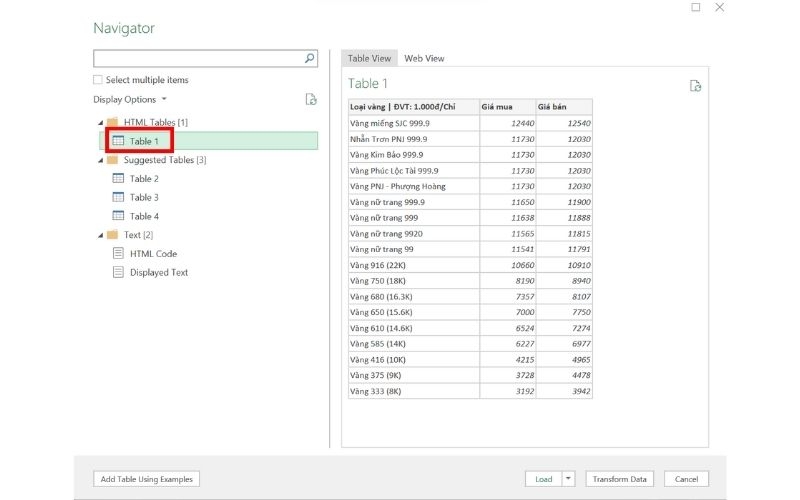800x500 pixels.
Task: Click the Vàng 333 (8K) cell
Action: coord(414,391)
